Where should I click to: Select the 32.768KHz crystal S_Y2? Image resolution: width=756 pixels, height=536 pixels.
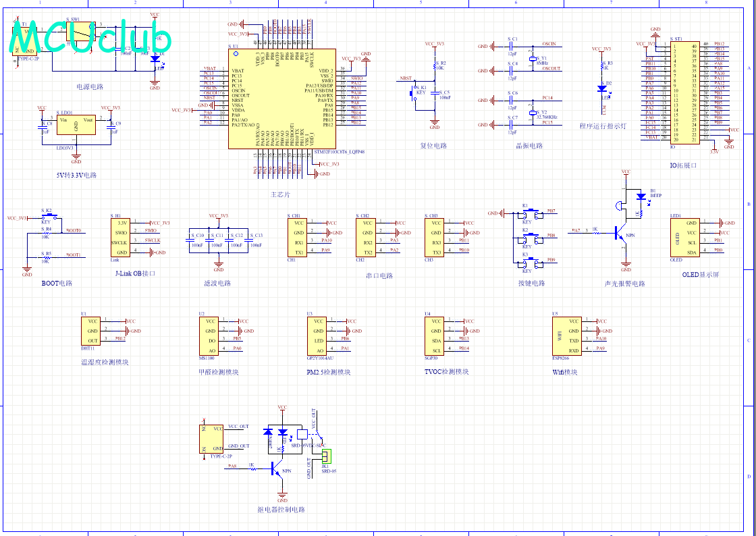click(533, 112)
